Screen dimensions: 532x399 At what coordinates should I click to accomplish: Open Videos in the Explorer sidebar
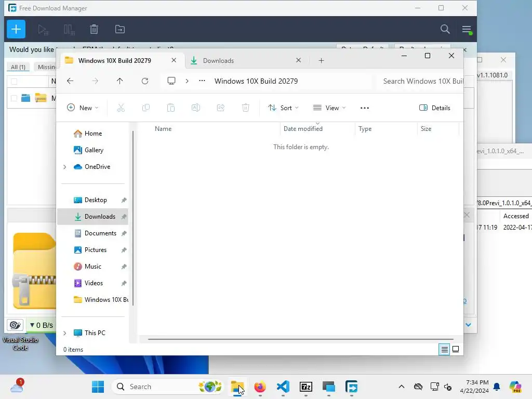[x=92, y=283]
